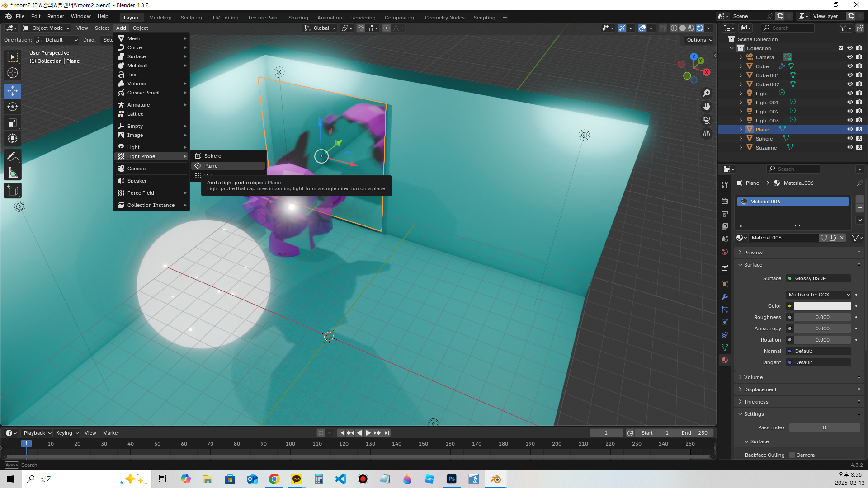Play the animation forward

[x=368, y=433]
